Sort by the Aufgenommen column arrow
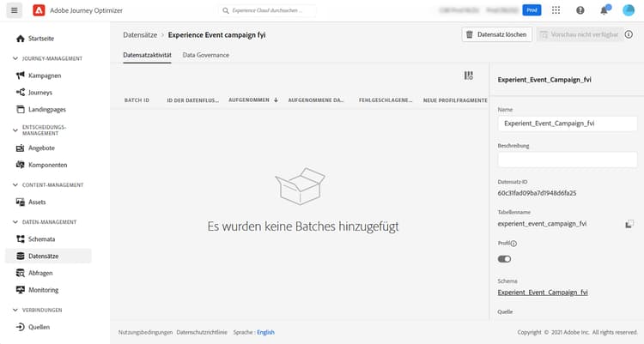 (276, 100)
